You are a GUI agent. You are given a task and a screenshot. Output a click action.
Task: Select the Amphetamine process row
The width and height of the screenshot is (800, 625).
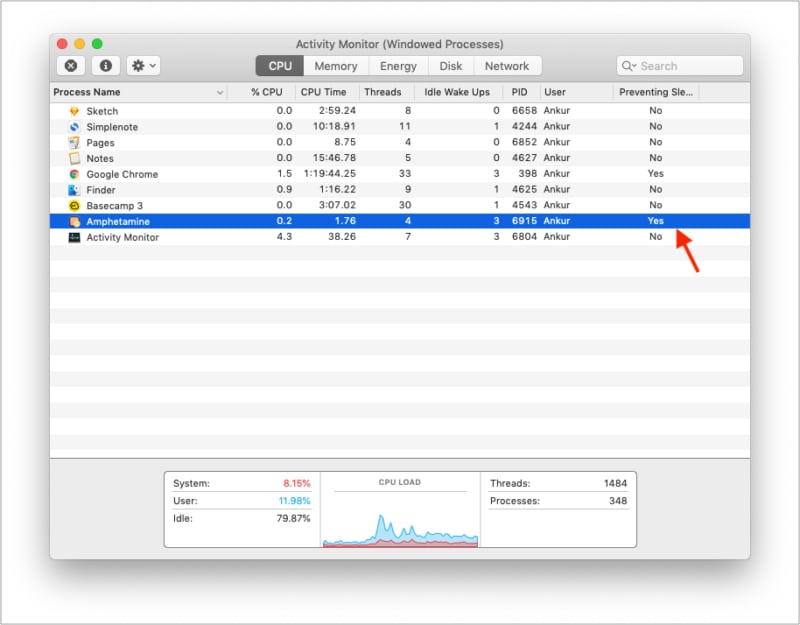(300, 221)
